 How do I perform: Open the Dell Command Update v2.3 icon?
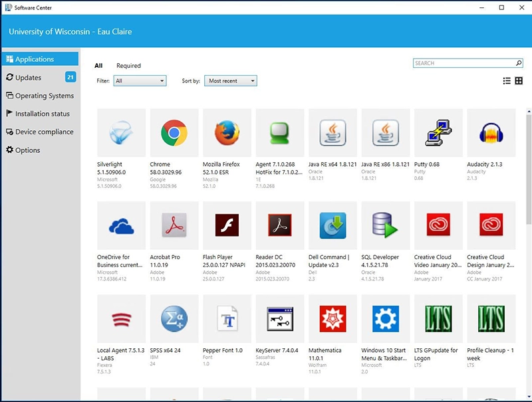[333, 225]
